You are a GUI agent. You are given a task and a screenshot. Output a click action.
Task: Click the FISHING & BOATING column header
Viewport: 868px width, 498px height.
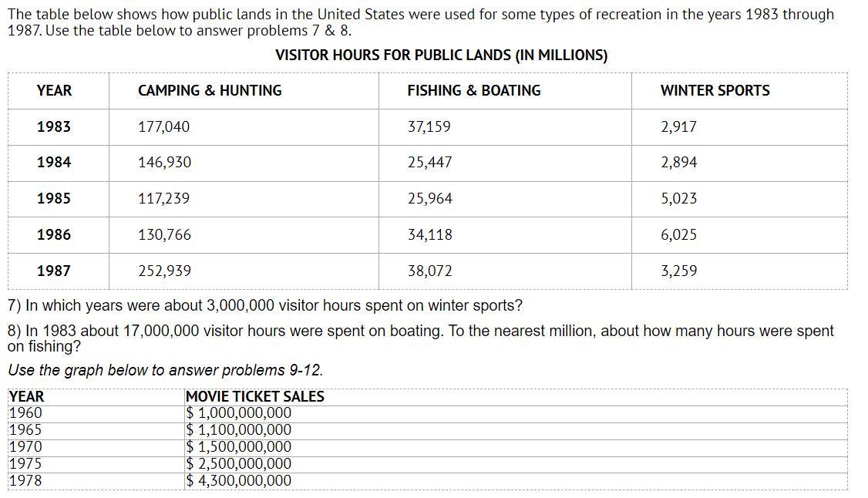coord(473,90)
